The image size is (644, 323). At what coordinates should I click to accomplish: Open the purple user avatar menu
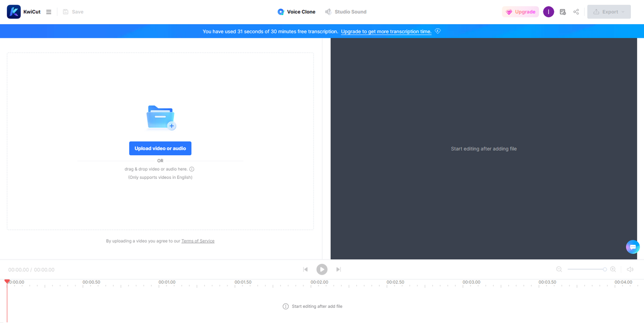pyautogui.click(x=548, y=12)
